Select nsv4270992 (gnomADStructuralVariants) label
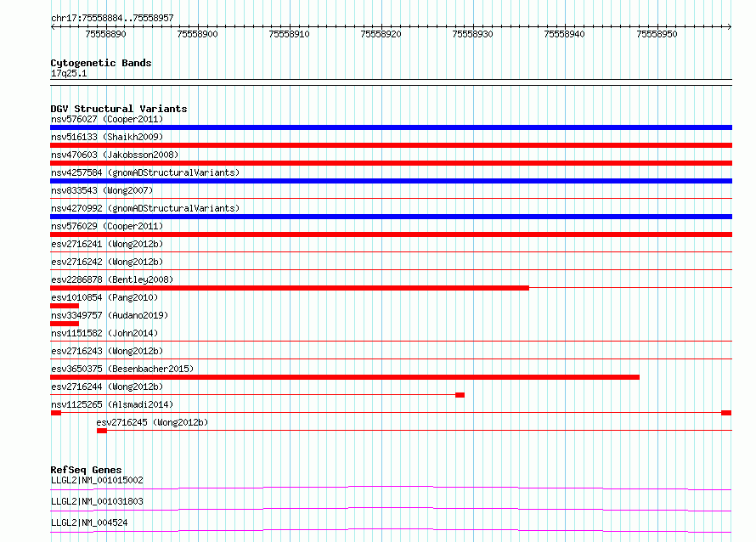Screen dimensions: 756x542 (x=145, y=208)
